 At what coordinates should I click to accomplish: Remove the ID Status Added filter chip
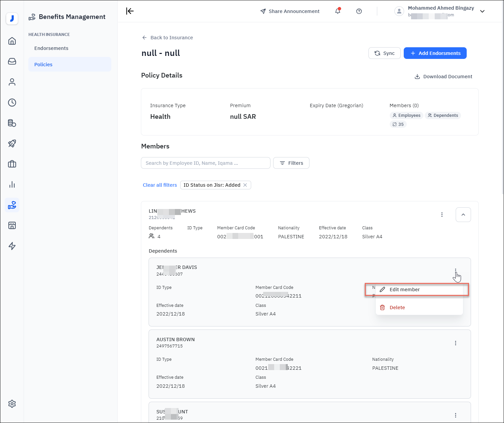pos(245,185)
